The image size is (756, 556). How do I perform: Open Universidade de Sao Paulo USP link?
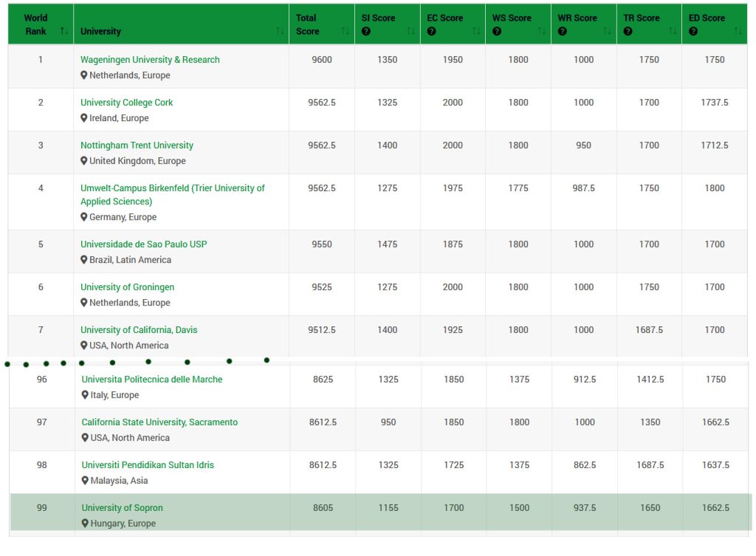(143, 244)
